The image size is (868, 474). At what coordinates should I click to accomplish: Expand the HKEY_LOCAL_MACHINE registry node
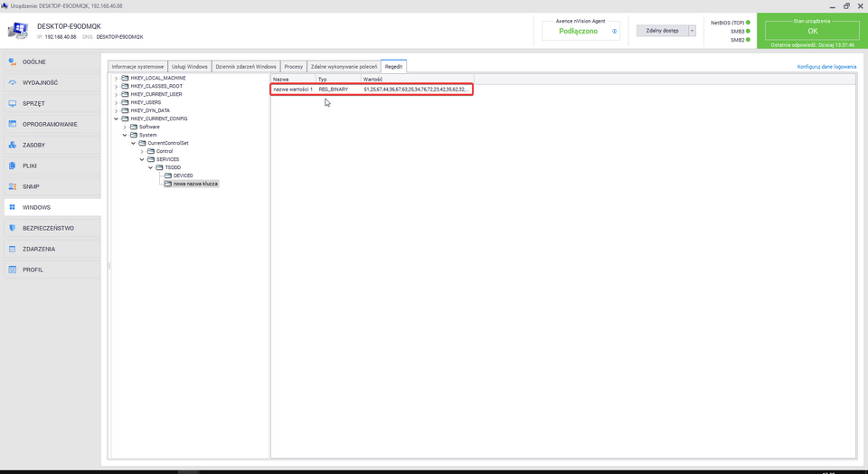tap(116, 79)
